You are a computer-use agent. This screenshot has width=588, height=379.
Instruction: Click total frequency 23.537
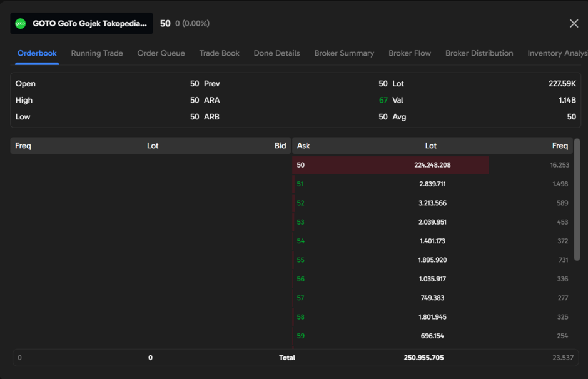point(563,358)
